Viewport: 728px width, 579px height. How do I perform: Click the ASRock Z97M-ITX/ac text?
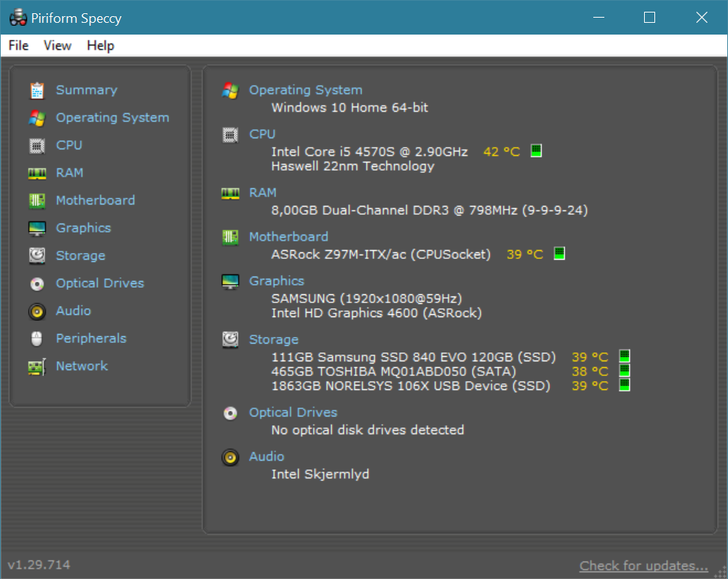[381, 255]
